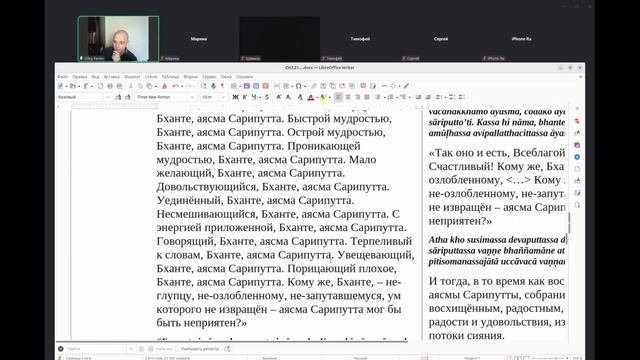This screenshot has height=360, width=640.
Task: Click the Clone formatting paintbrush icon
Action: tap(164, 86)
